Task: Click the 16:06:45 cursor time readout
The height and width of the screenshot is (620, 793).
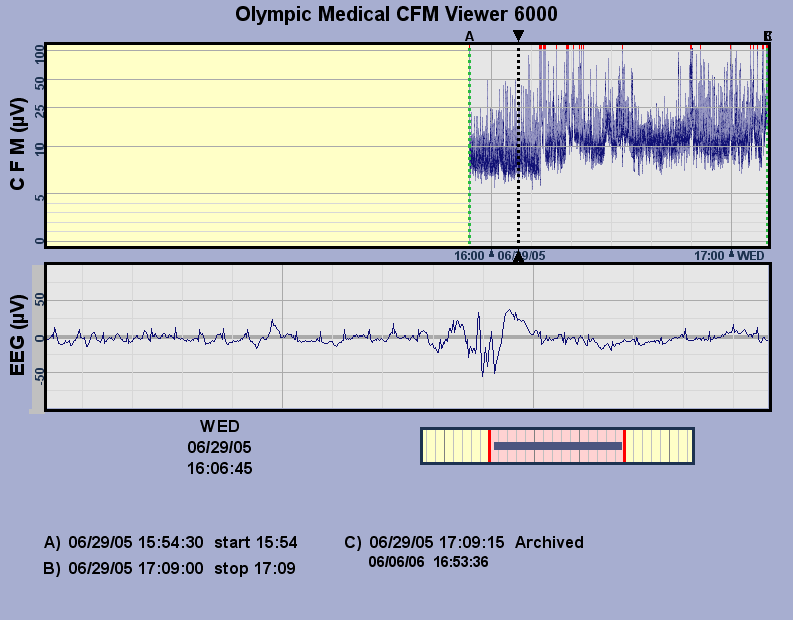Action: coord(219,468)
